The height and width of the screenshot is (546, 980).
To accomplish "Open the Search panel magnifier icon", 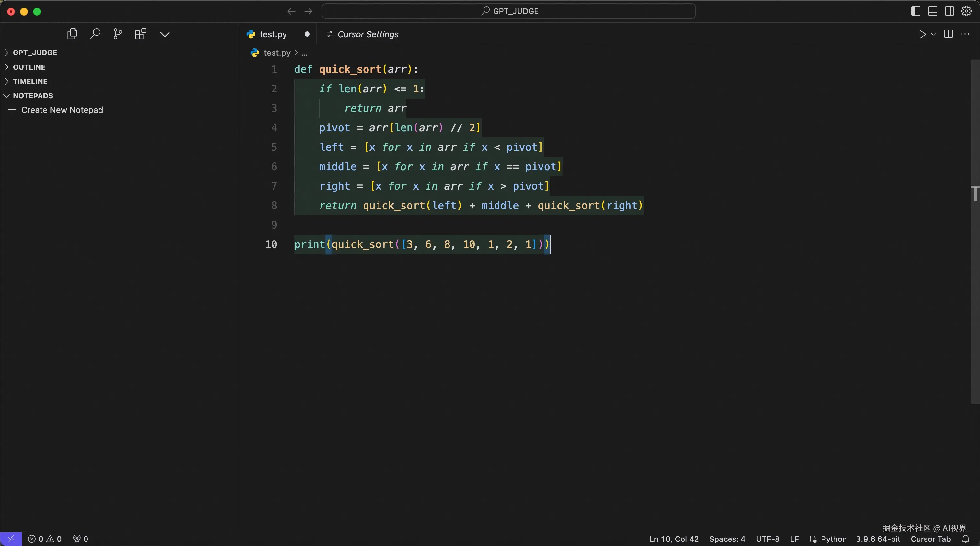I will point(95,34).
